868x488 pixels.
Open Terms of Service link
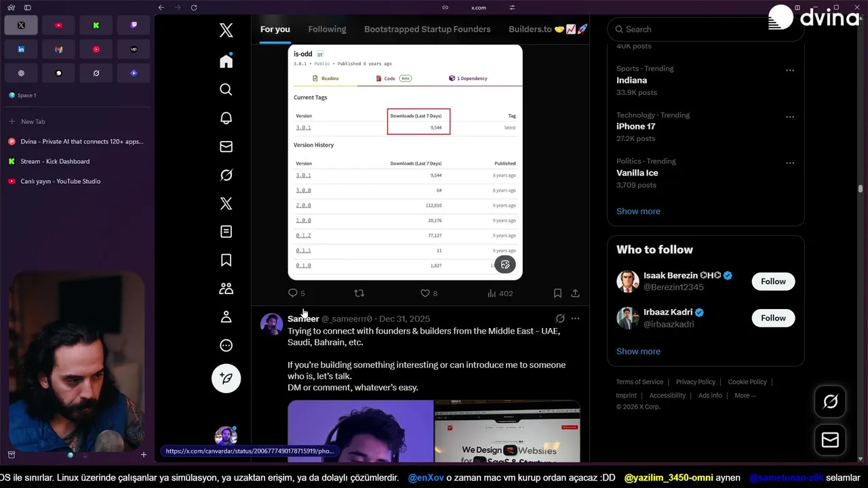(639, 382)
